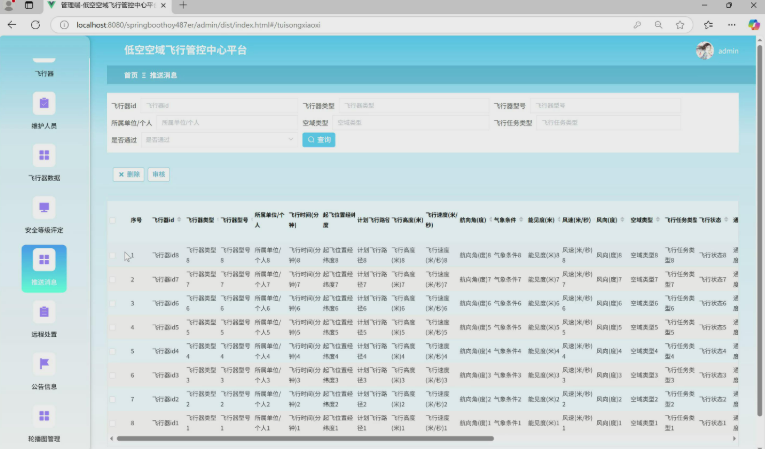The width and height of the screenshot is (765, 449).
Task: Click the 推送消息 breadcrumb item
Action: (x=163, y=75)
